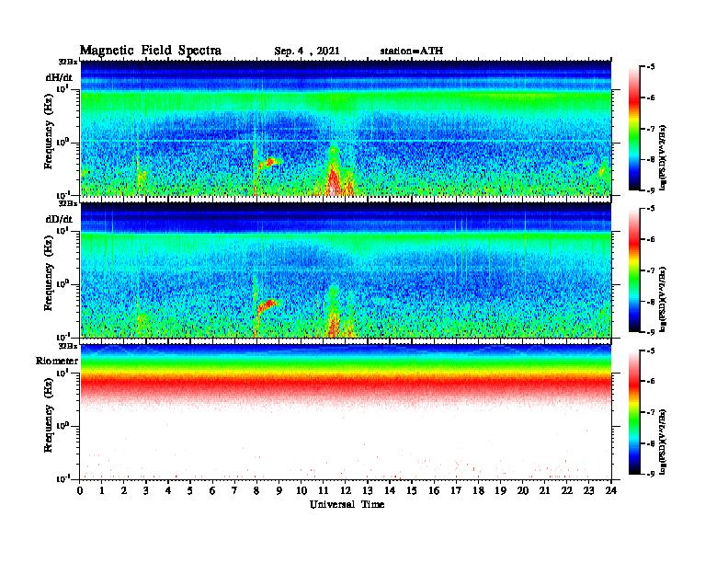Click hour 7 on the Universal Time axis

(x=235, y=491)
